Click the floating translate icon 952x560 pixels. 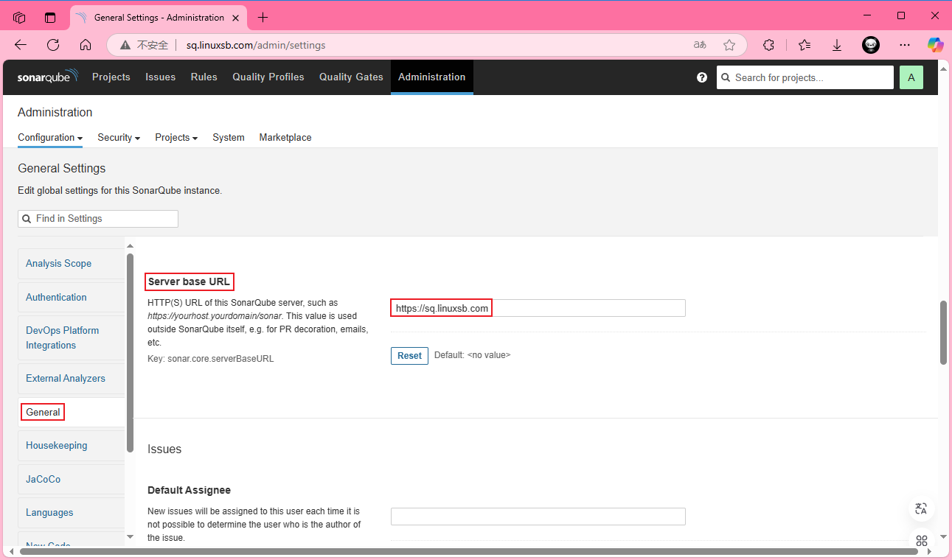(921, 508)
